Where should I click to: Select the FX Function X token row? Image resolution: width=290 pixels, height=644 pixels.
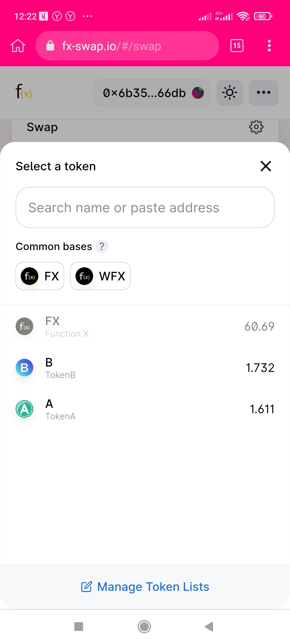[145, 327]
